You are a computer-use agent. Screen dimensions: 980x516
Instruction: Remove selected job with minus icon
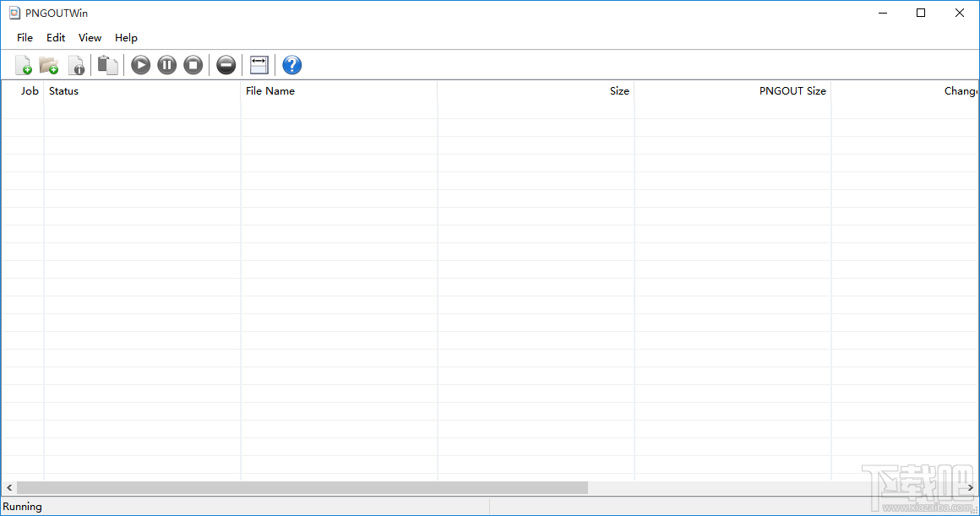click(x=226, y=65)
